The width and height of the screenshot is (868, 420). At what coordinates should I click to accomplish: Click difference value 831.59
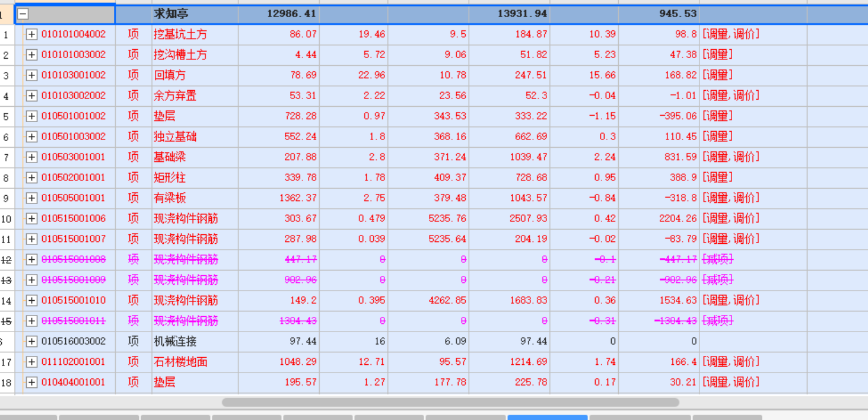click(x=681, y=157)
